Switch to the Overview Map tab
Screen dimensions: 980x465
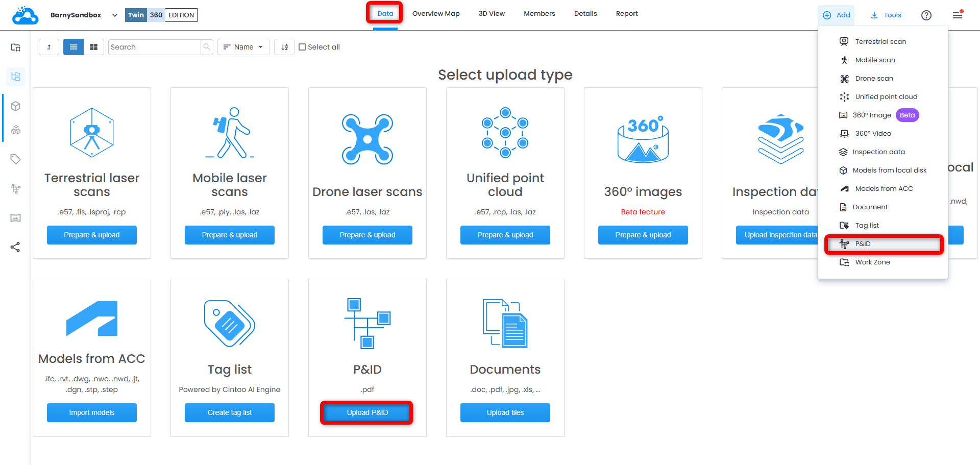click(x=436, y=14)
